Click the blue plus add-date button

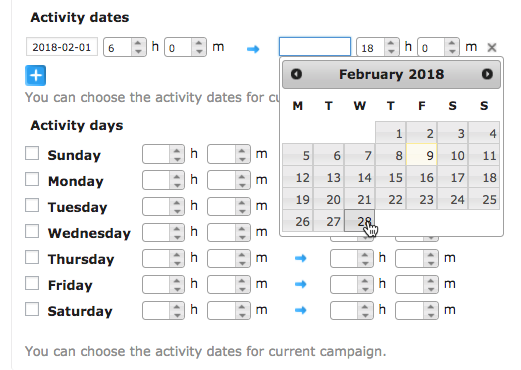point(35,76)
